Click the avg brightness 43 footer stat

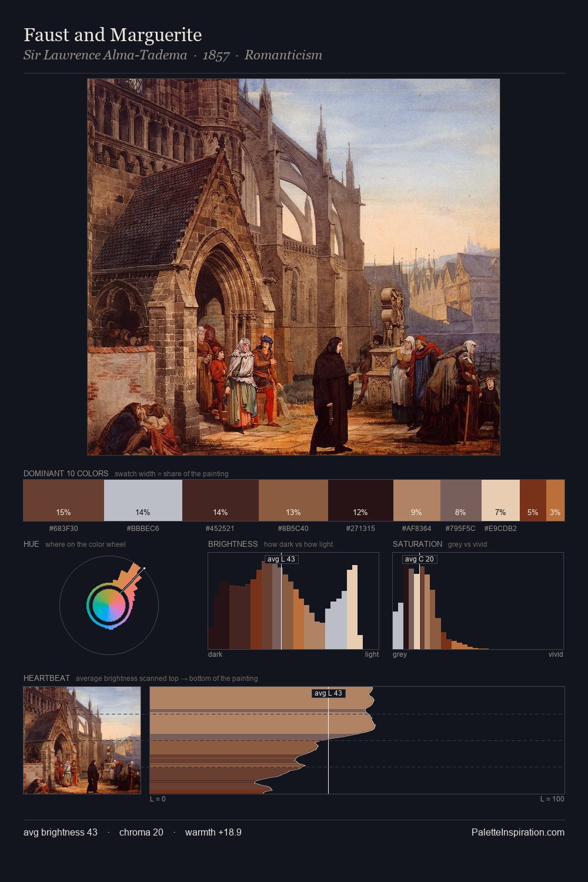point(61,833)
